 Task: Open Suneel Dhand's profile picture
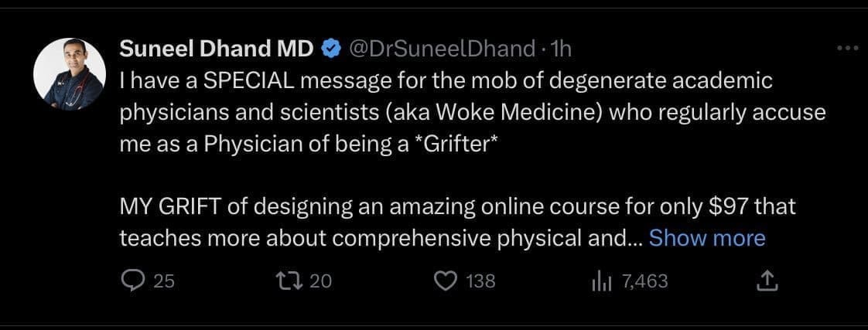coord(69,74)
